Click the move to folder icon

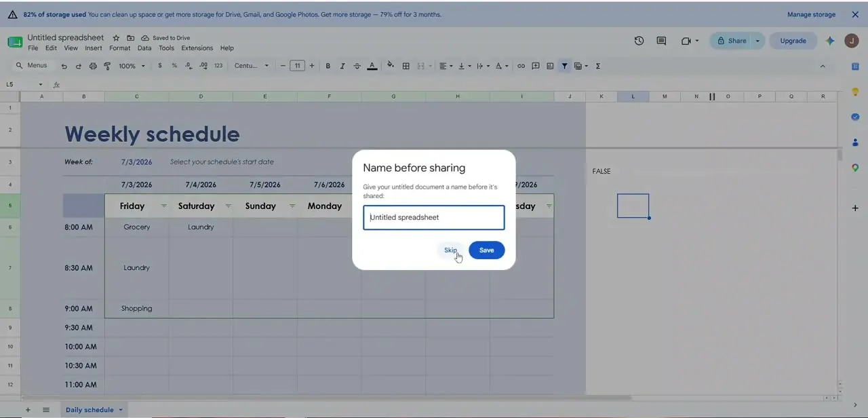130,38
